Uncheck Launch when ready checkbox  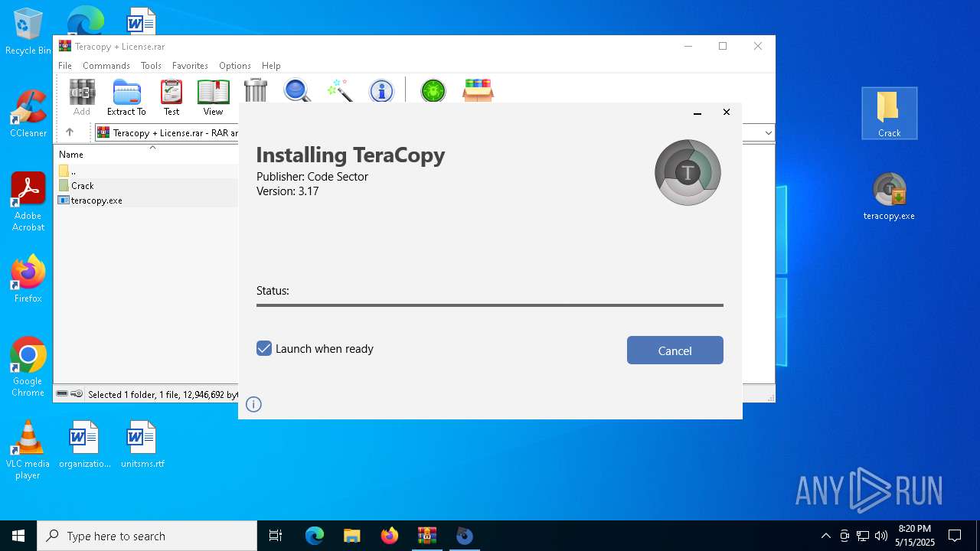(x=264, y=348)
